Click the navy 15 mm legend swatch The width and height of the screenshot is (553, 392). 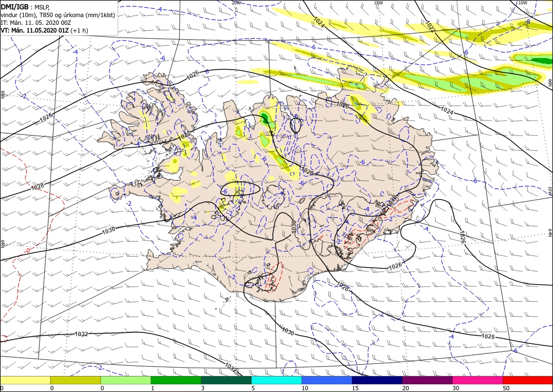[377, 380]
